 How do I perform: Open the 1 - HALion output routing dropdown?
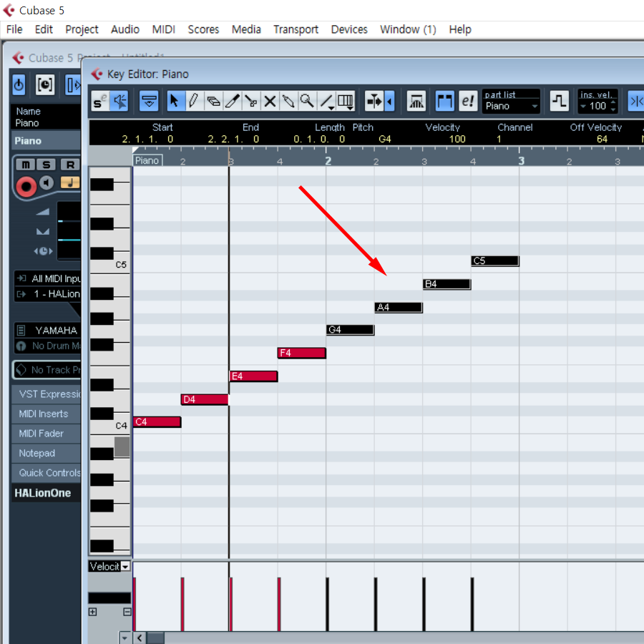coord(48,294)
